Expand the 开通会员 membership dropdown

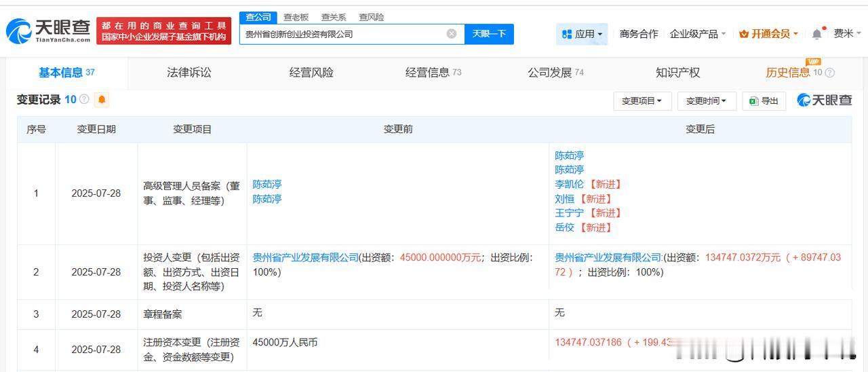(x=768, y=34)
